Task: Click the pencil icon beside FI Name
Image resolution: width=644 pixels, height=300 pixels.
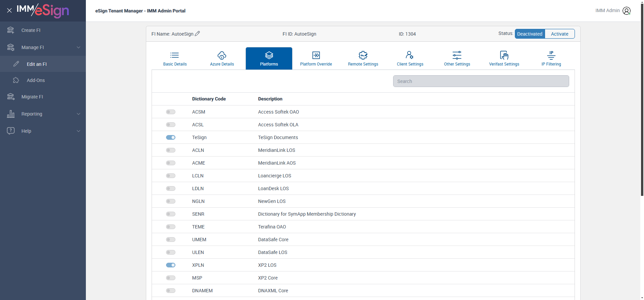Action: point(197,34)
